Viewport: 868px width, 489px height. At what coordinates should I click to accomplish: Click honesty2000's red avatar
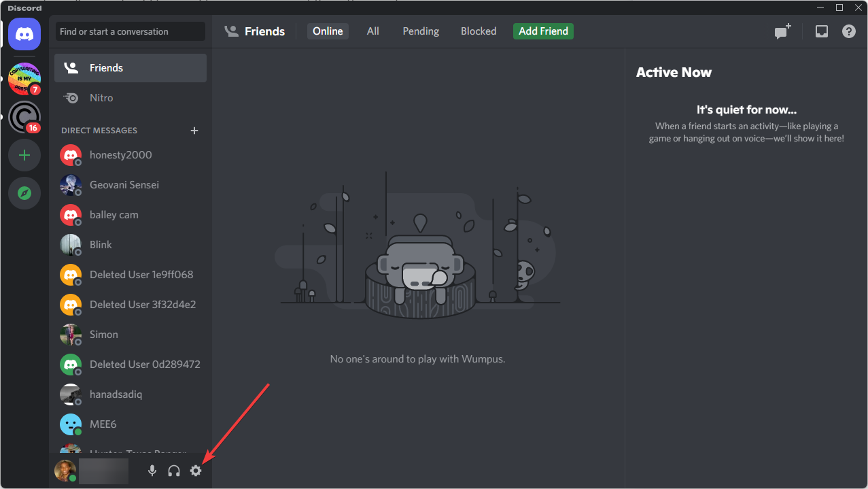point(71,155)
